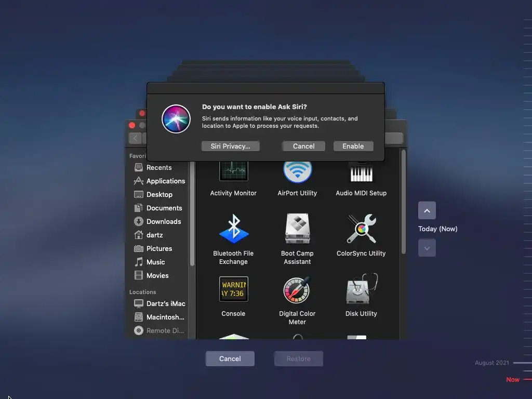Click the Finder file list scrollbar
Screen dimensions: 532x399
click(403, 202)
